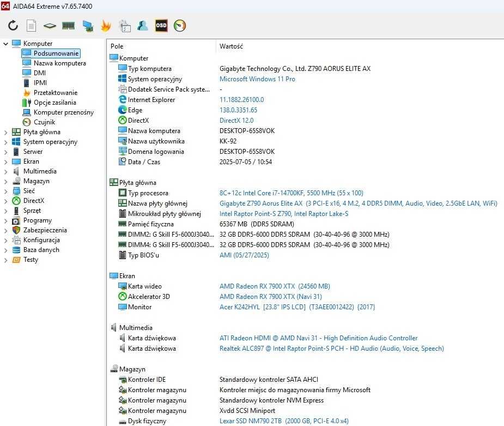This screenshot has width=504, height=426.
Task: Open the OSD panel icon
Action: pyautogui.click(x=161, y=26)
